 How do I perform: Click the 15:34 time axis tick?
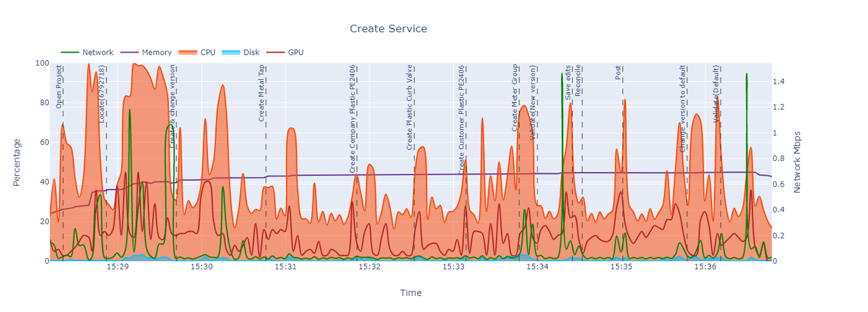[537, 267]
